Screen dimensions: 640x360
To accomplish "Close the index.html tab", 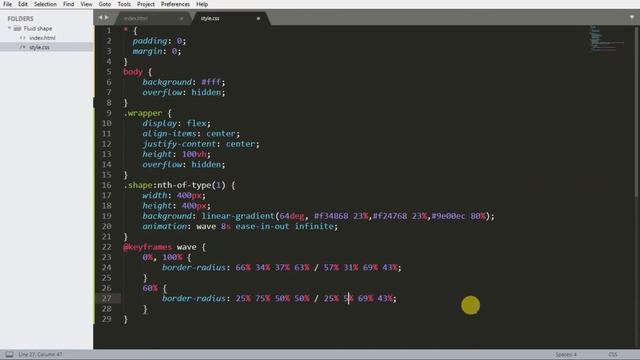I will [x=181, y=18].
